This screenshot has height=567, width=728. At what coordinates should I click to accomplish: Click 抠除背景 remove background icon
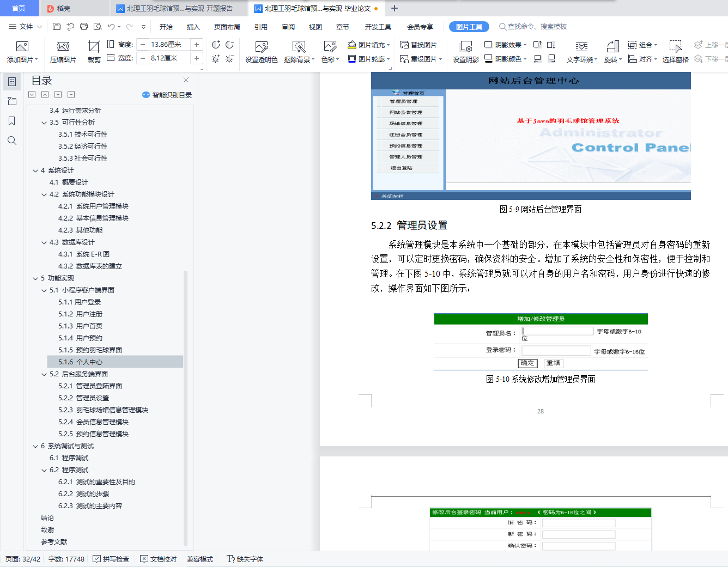pyautogui.click(x=299, y=46)
